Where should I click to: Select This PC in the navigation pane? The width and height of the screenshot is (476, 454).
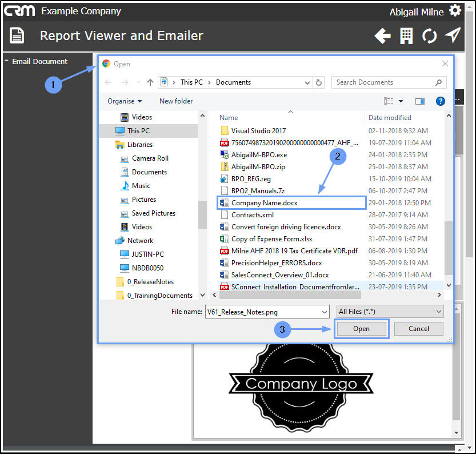pos(149,131)
